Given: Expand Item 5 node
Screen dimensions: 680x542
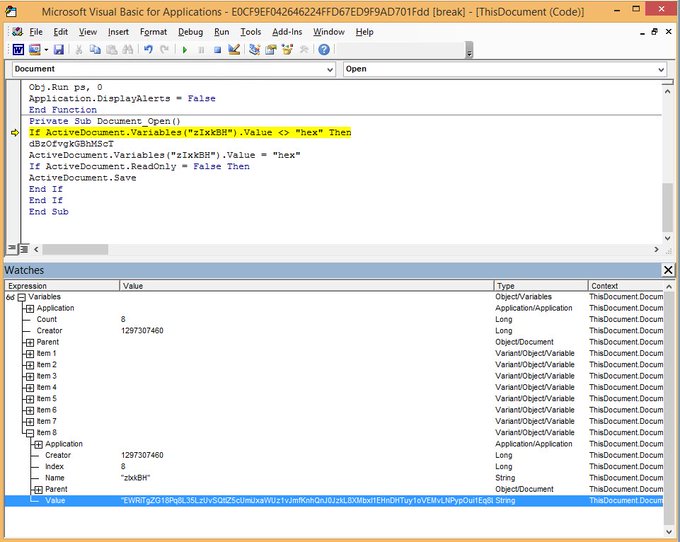Looking at the screenshot, I should point(29,399).
